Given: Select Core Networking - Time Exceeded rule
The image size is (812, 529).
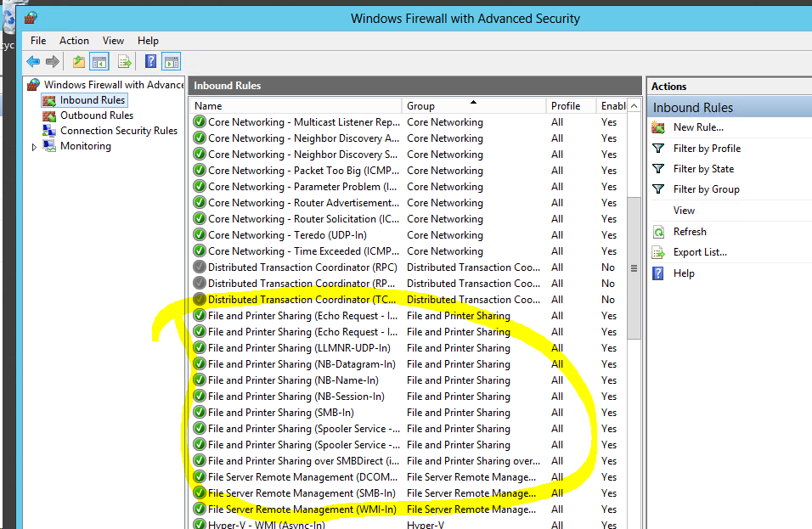Looking at the screenshot, I should tap(409, 251).
